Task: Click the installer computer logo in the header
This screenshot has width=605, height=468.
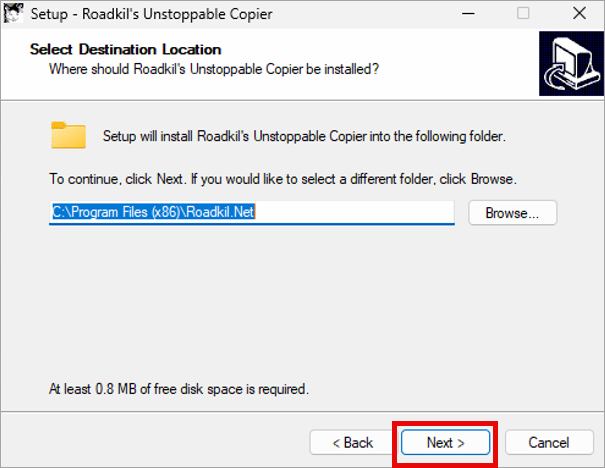Action: coord(567,64)
